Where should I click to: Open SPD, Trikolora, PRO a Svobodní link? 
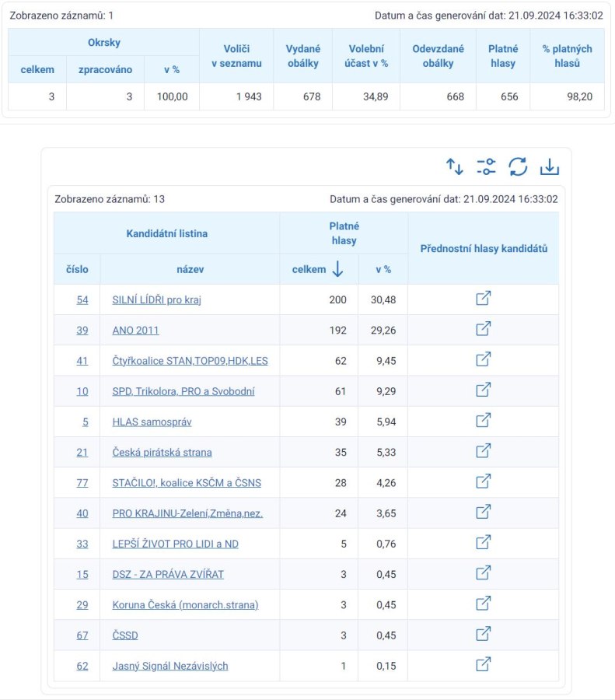pos(183,391)
